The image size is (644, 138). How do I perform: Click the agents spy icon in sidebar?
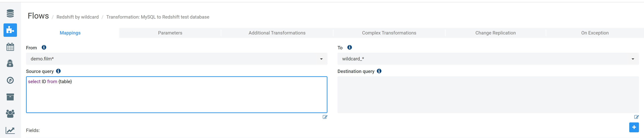point(10,64)
